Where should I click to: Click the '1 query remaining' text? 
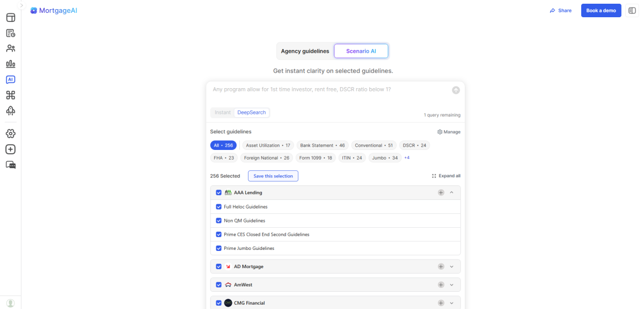[442, 115]
